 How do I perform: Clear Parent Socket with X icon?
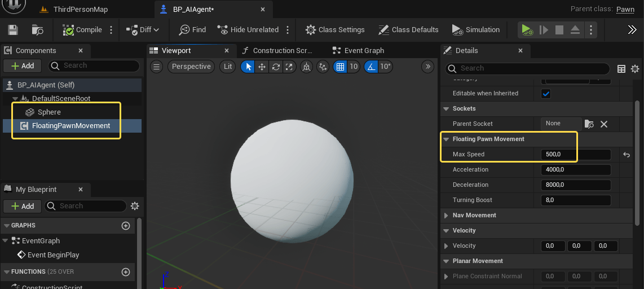[x=604, y=124]
